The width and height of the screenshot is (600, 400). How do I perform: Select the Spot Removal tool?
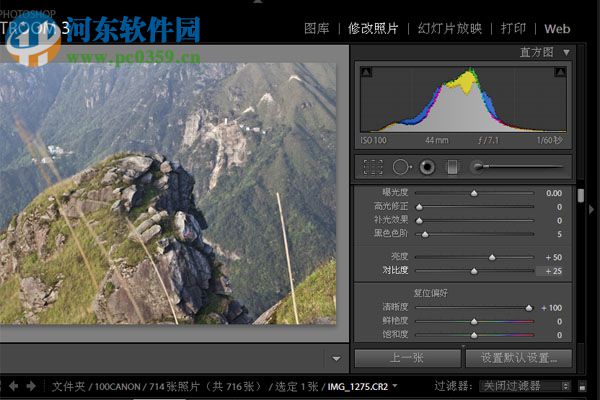click(401, 167)
